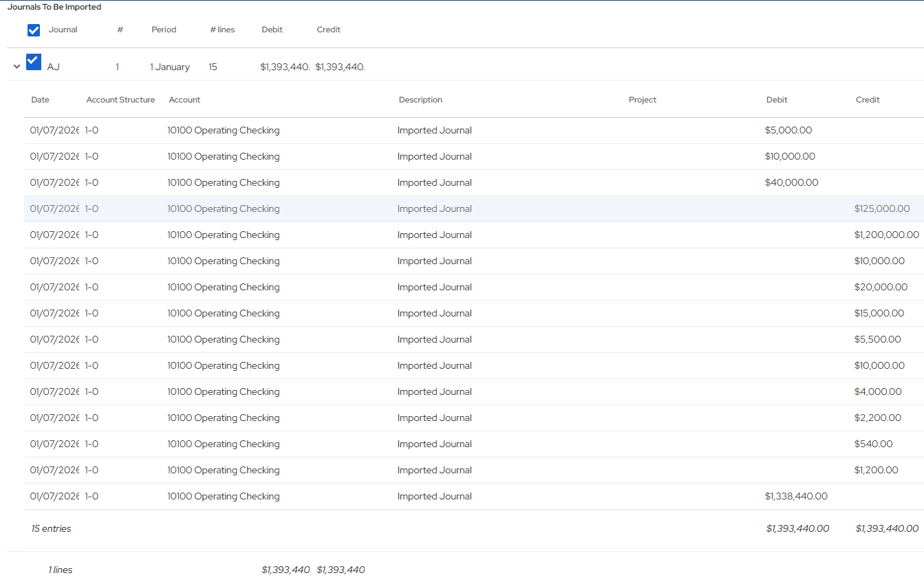Image resolution: width=924 pixels, height=582 pixels.
Task: Collapse the AJ journal row chevron
Action: coord(17,65)
